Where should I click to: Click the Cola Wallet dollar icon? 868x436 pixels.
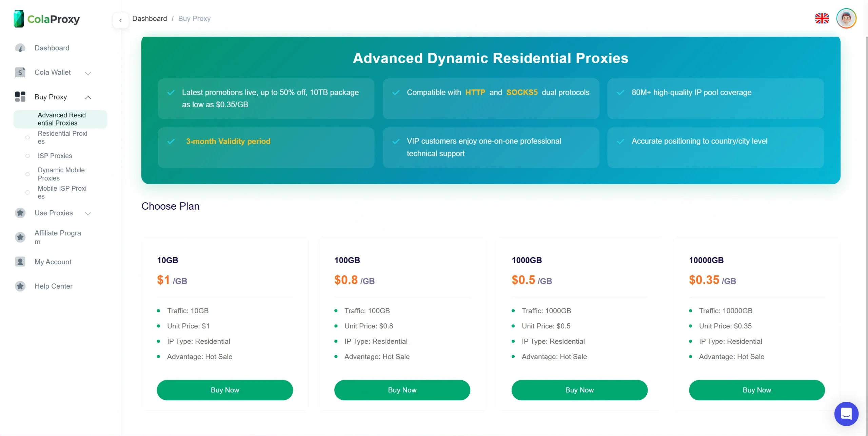pyautogui.click(x=20, y=72)
